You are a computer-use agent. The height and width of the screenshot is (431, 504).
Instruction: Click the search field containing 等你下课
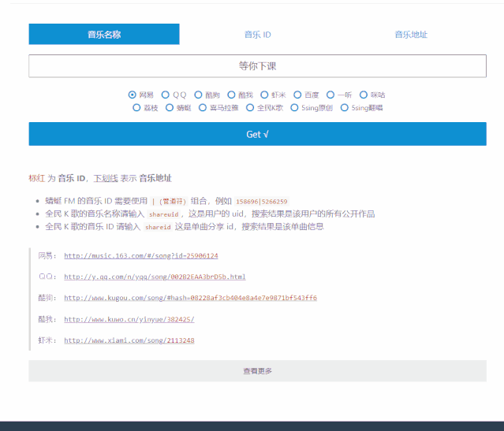pos(257,66)
